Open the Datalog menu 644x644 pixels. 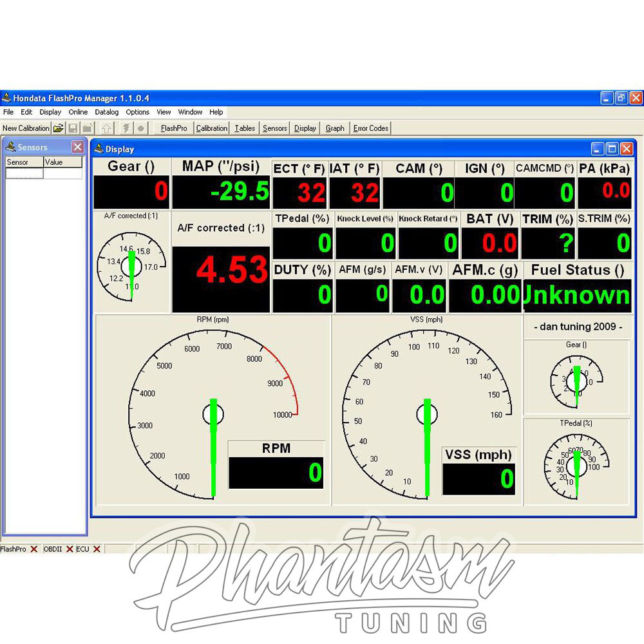coord(106,111)
